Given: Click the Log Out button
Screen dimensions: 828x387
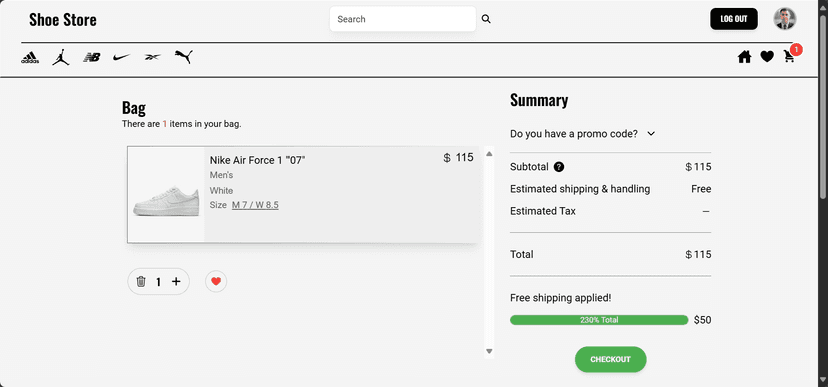Looking at the screenshot, I should pyautogui.click(x=734, y=19).
